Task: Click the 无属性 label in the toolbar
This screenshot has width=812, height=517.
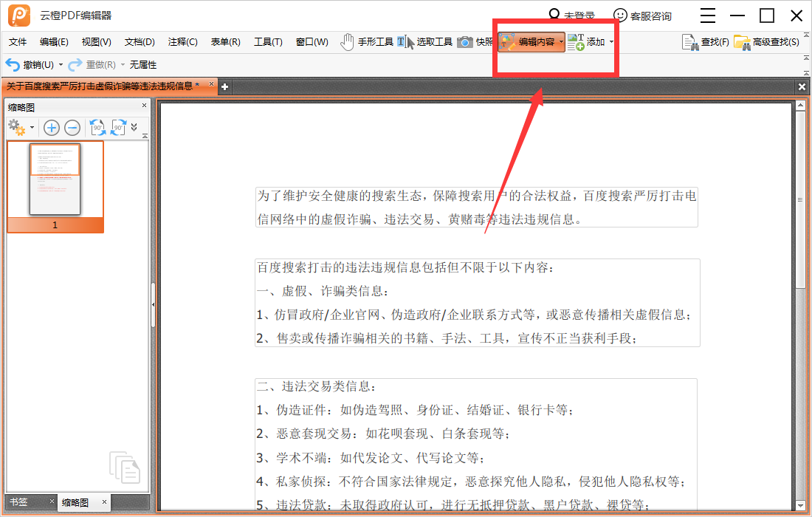Action: tap(143, 65)
